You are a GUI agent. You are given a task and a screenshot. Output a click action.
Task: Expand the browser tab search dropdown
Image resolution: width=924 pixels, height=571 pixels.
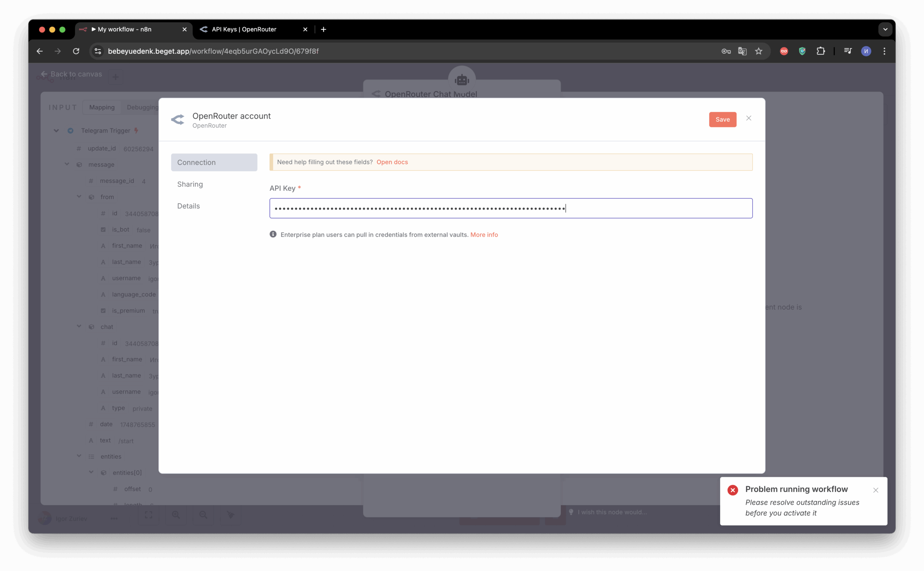pos(885,30)
